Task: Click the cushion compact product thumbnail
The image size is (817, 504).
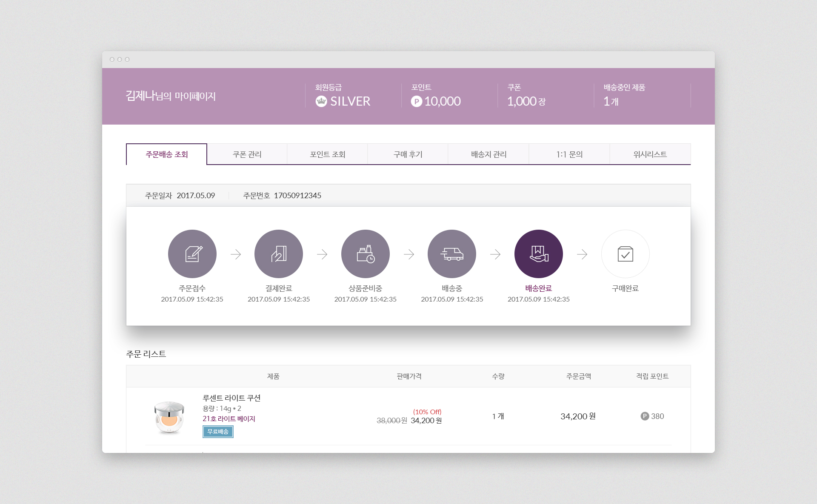Action: point(169,417)
